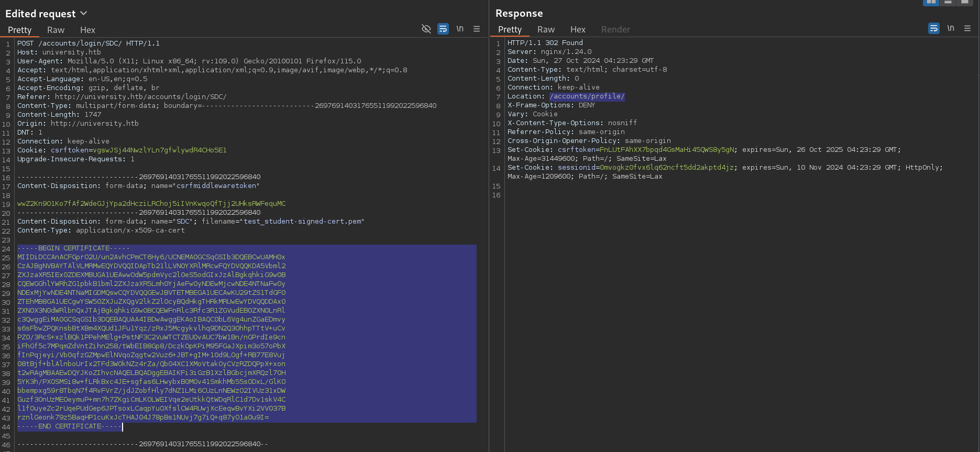The height and width of the screenshot is (452, 980).
Task: Click the final multipart boundary line ending with --
Action: click(143, 444)
